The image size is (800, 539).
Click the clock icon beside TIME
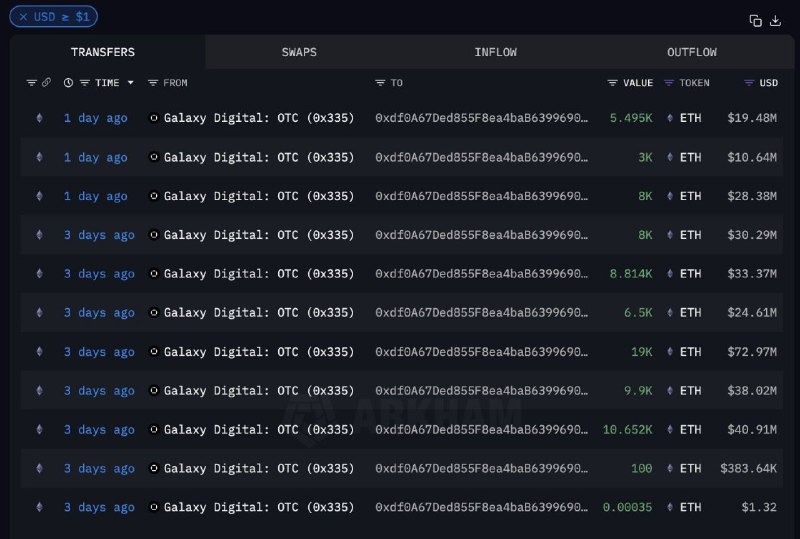coord(68,83)
